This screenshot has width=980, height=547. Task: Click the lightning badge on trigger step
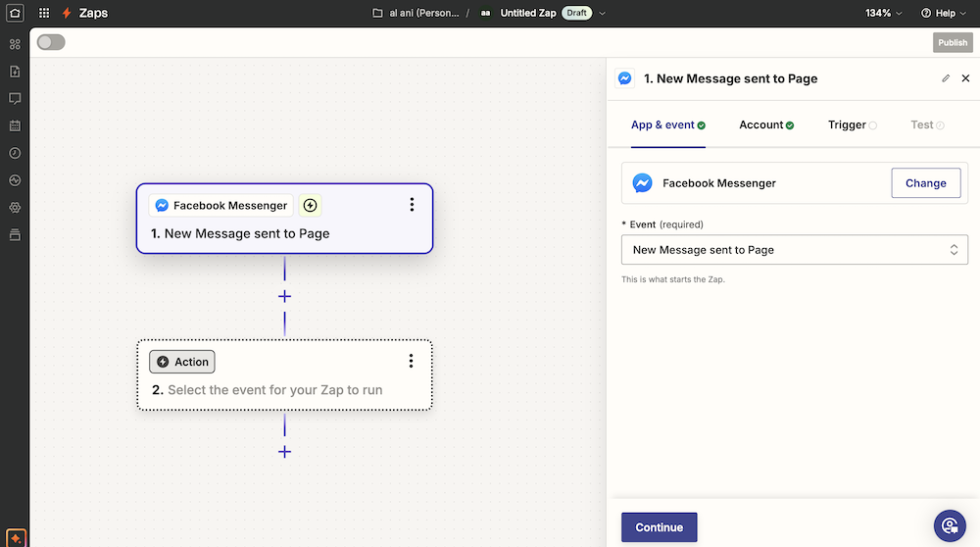pos(310,205)
